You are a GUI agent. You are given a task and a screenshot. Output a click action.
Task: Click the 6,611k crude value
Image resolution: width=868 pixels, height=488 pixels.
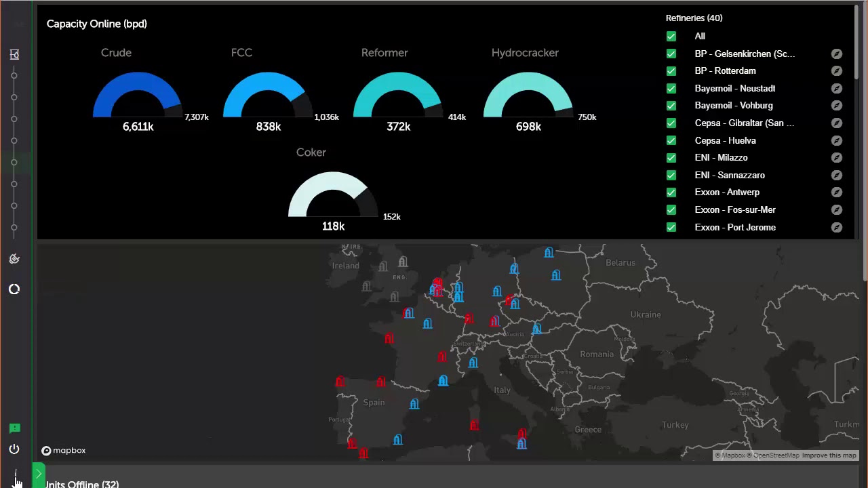(138, 127)
